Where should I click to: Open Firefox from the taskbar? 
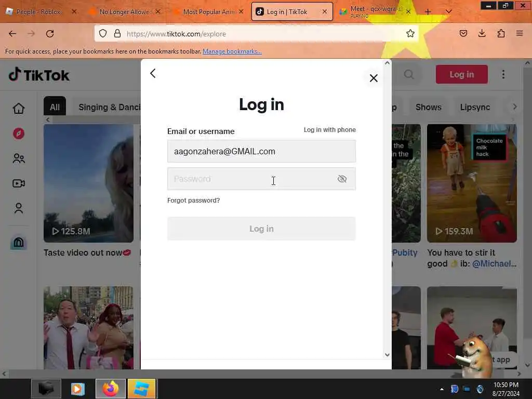pyautogui.click(x=111, y=389)
